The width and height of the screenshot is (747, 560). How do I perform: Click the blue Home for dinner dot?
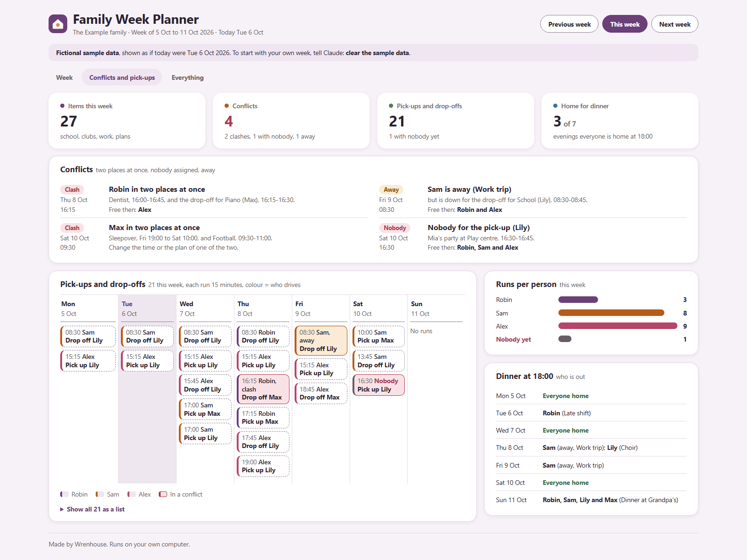(556, 106)
